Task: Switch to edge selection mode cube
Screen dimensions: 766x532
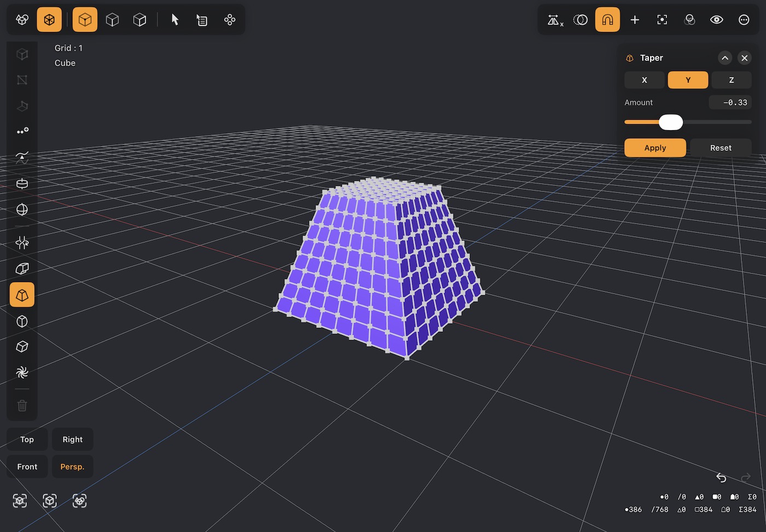Action: (112, 20)
